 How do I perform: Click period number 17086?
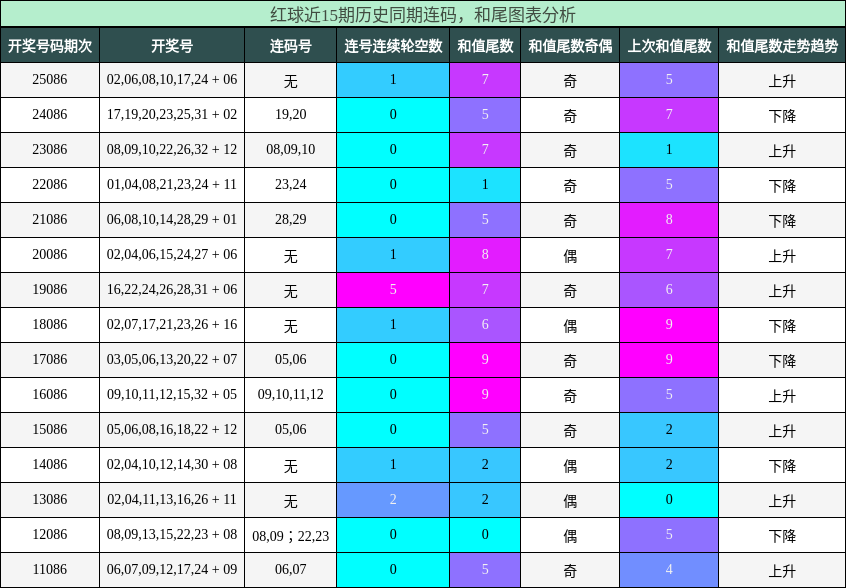click(50, 360)
